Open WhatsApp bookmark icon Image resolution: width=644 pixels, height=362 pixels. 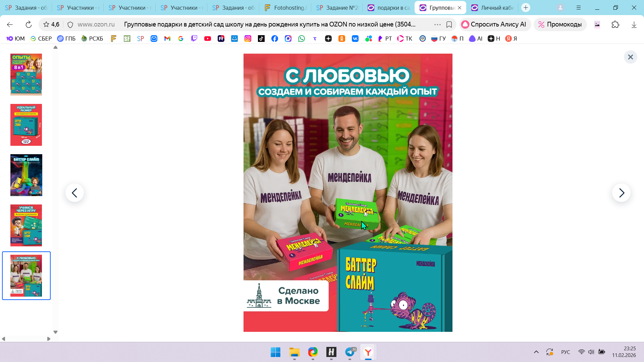tap(302, 39)
